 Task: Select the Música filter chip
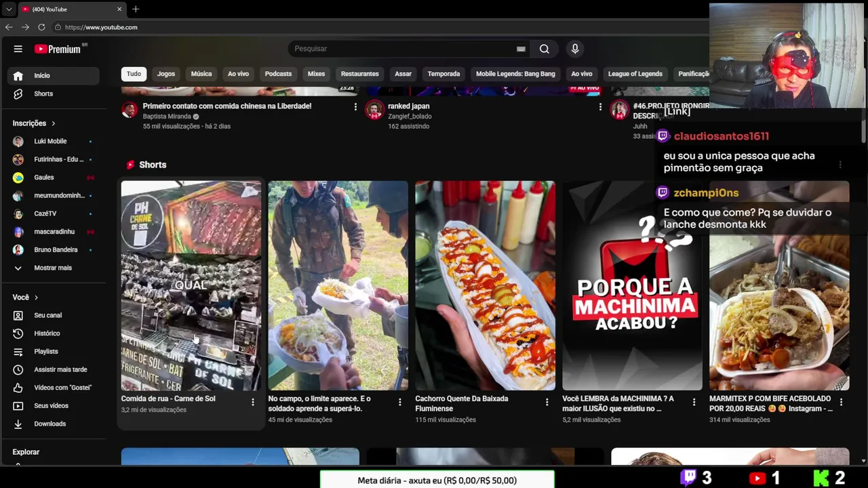[x=201, y=74]
